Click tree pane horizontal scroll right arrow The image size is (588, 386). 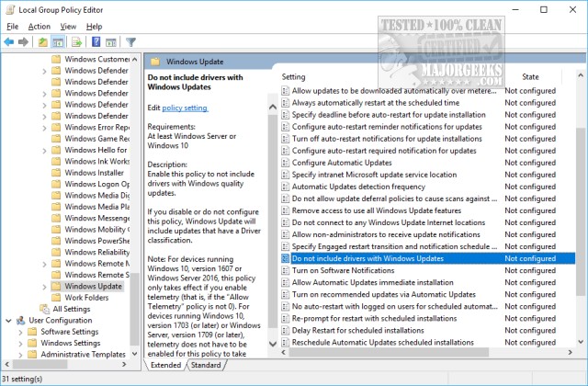[125, 364]
